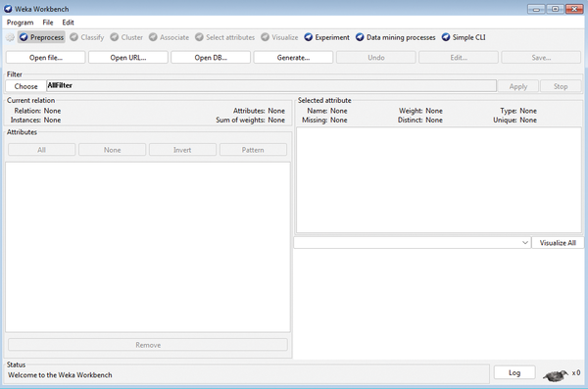Screen dimensions: 588x389
Task: Switch to the Preprocess tab
Action: (41, 37)
